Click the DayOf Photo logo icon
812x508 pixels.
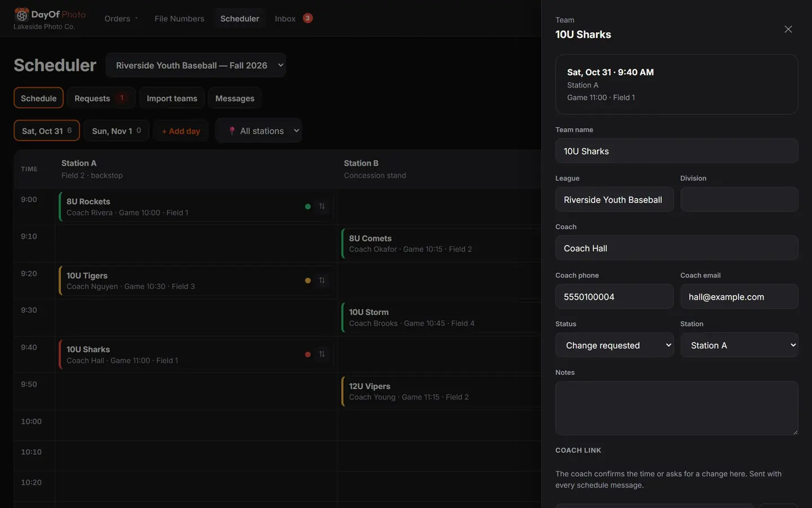coord(21,15)
